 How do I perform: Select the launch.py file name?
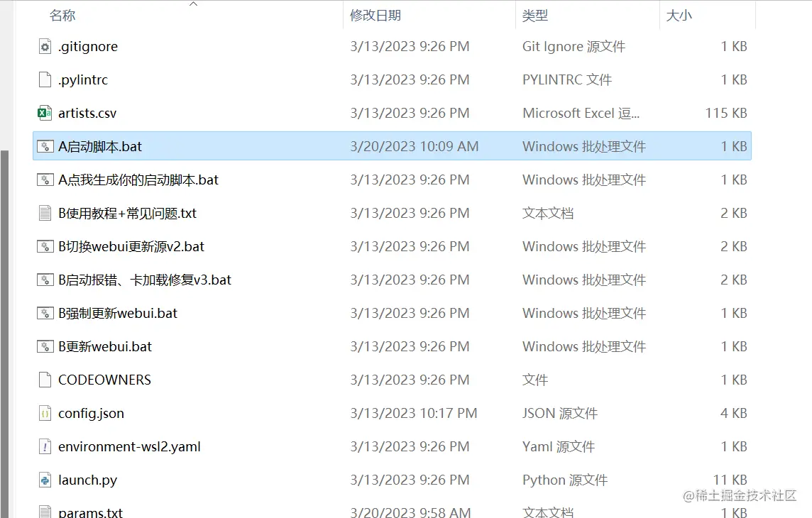pos(87,480)
